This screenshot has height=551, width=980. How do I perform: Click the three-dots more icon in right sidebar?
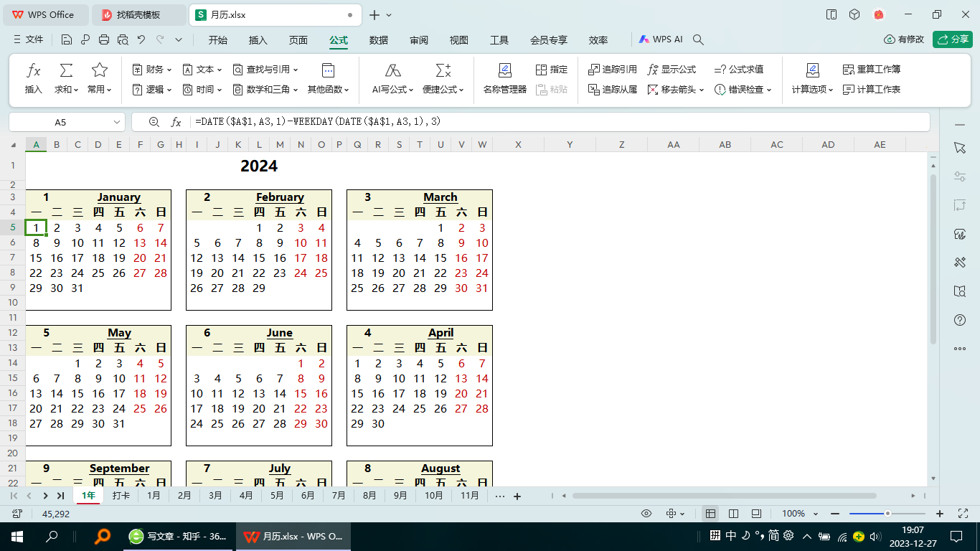(x=960, y=349)
